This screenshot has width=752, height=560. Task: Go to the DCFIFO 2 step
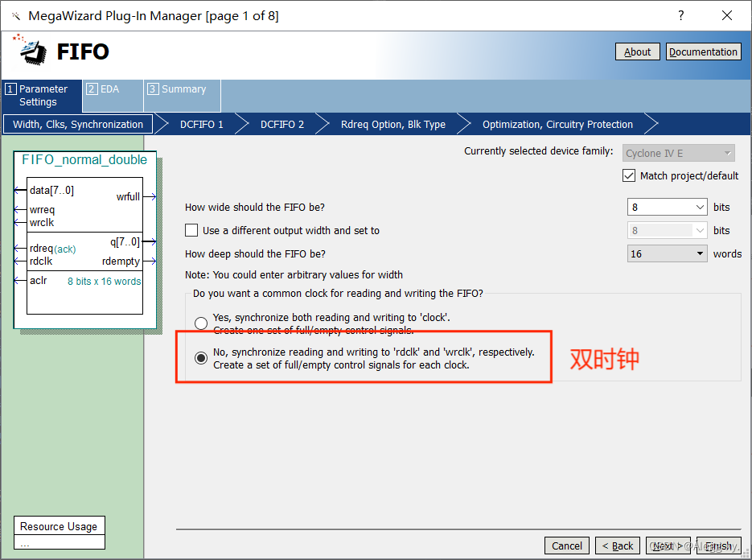[x=282, y=124]
